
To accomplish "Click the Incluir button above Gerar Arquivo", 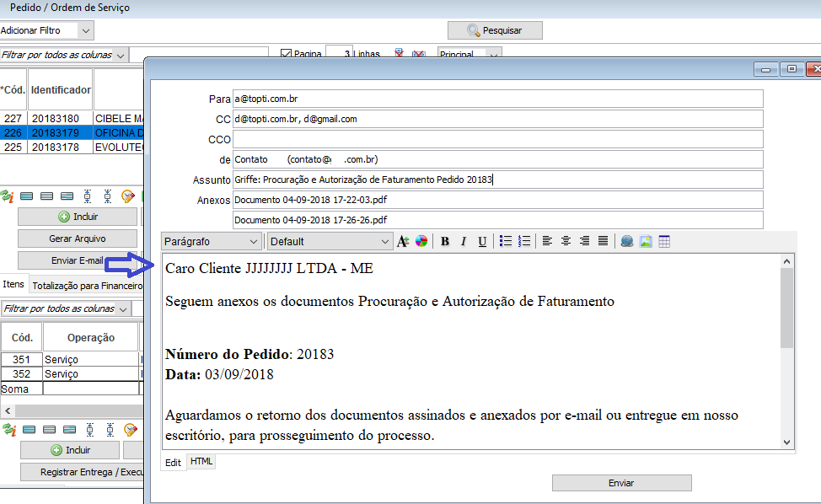I will tap(78, 217).
